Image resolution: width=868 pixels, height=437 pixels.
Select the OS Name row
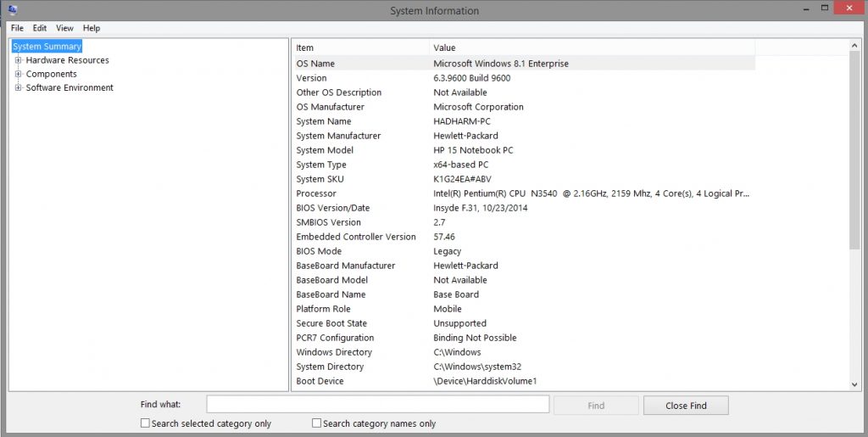(523, 64)
